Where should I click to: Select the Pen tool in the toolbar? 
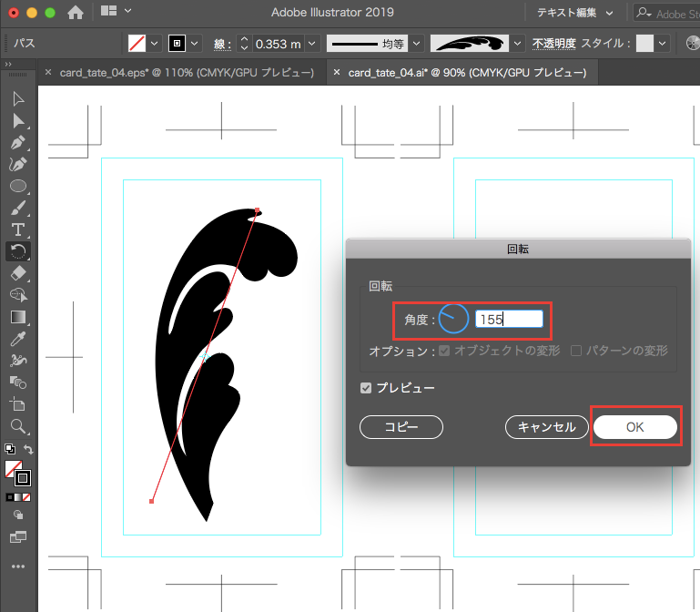coord(17,143)
